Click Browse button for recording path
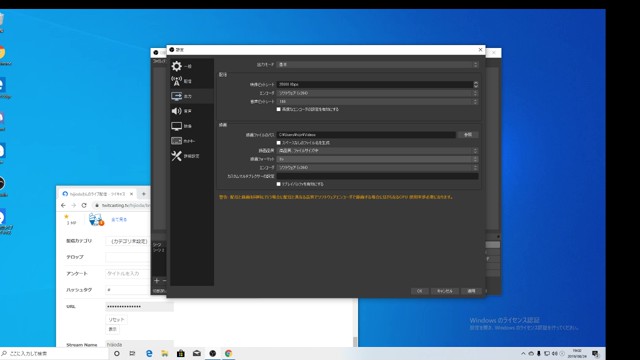Viewport: 640px width, 360px height. (468, 135)
